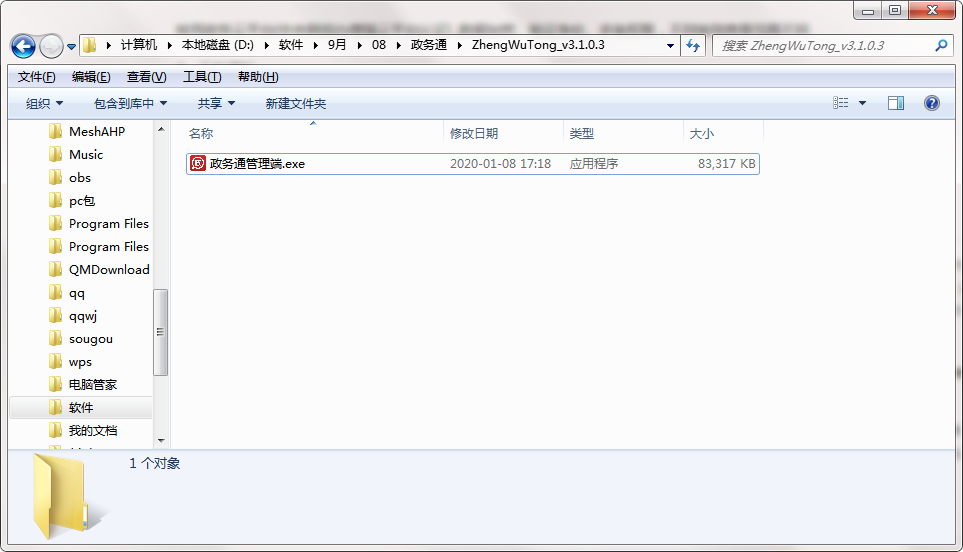
Task: Select the 电脑管家 folder in sidebar
Action: (x=93, y=385)
